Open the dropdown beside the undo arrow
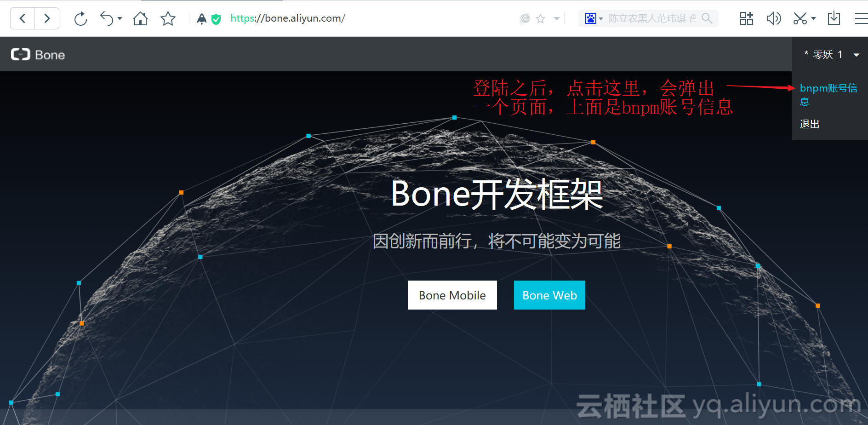 120,18
